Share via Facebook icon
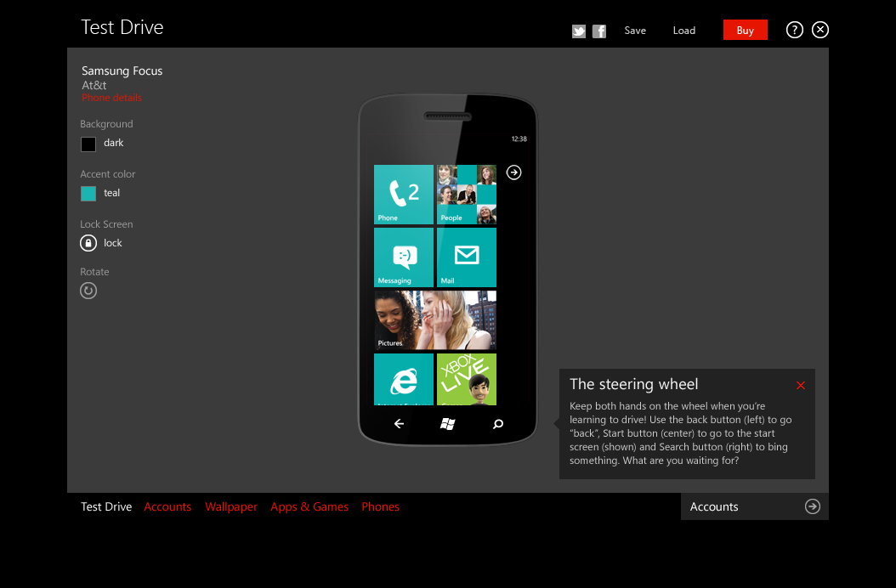Viewport: 896px width, 588px height. [x=598, y=31]
